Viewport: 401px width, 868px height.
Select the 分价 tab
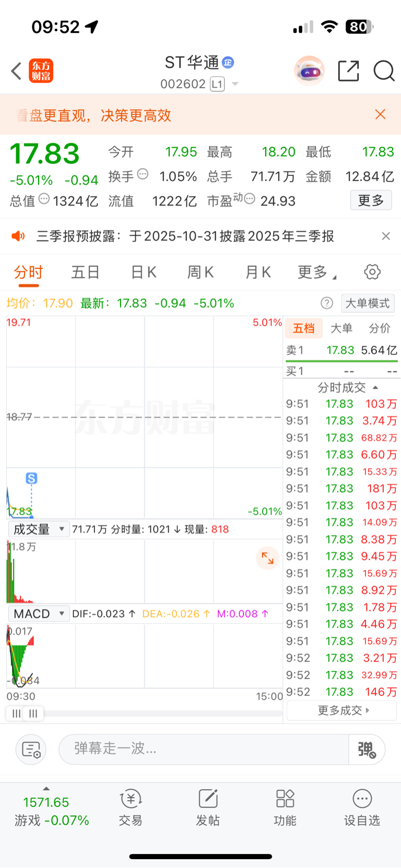tap(380, 328)
